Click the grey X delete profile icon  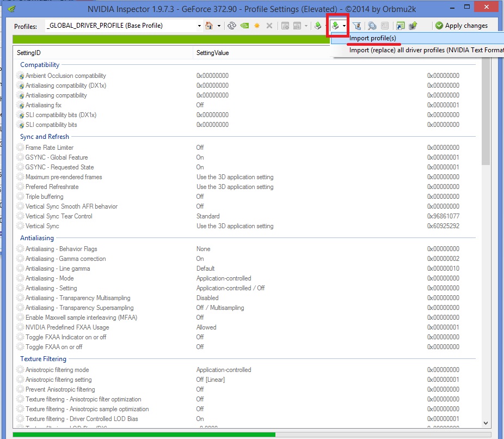[269, 26]
